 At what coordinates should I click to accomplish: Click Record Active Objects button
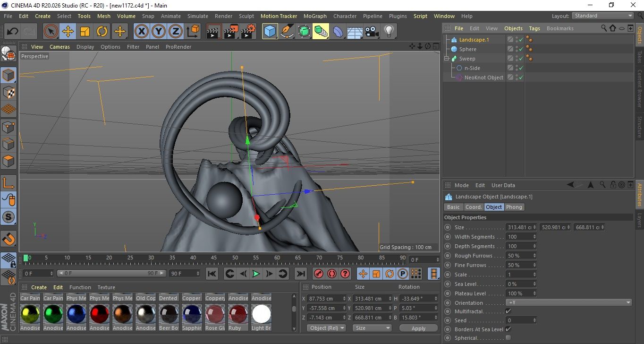[319, 274]
